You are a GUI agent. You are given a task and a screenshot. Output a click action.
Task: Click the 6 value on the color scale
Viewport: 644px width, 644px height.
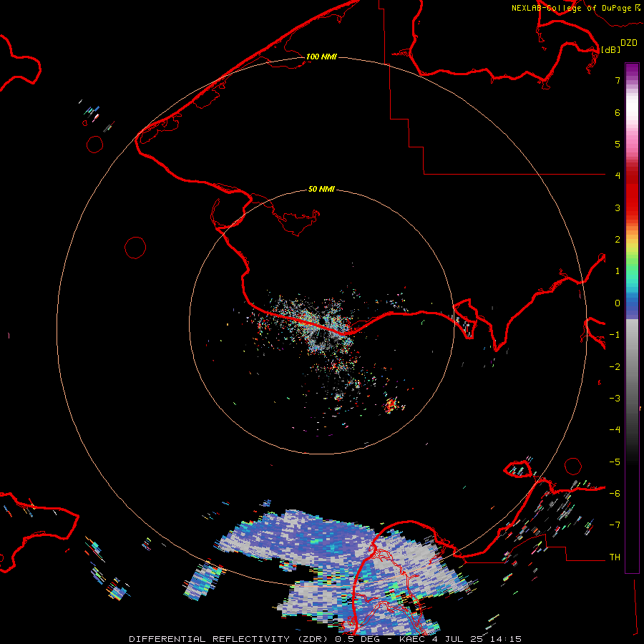pyautogui.click(x=618, y=112)
